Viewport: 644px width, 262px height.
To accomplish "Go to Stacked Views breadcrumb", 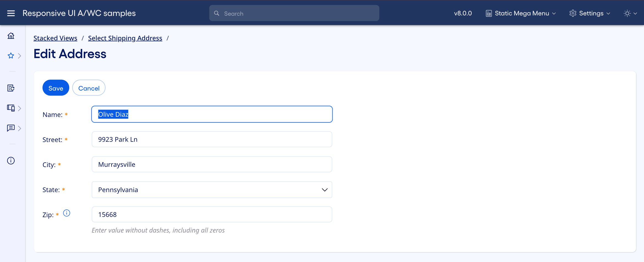I will point(55,38).
